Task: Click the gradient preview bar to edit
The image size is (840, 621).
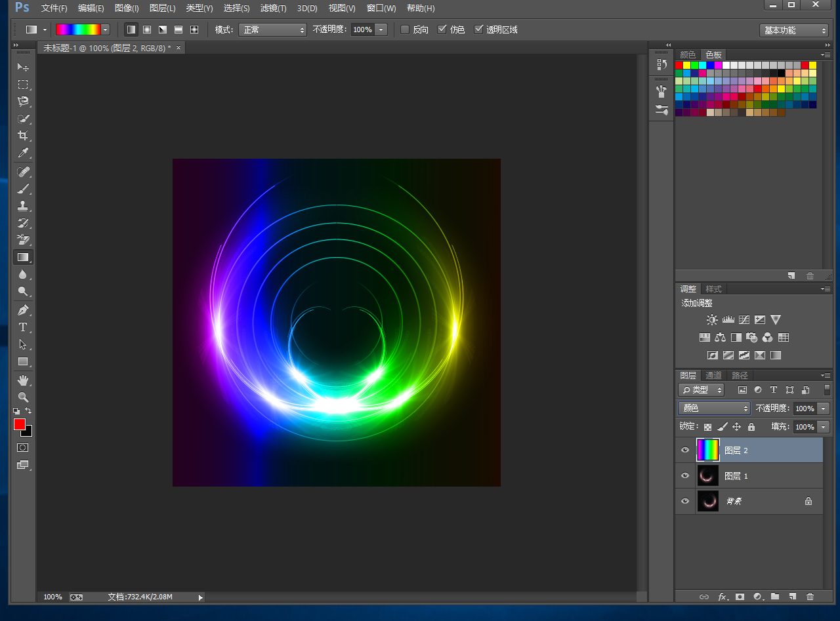Action: (x=78, y=30)
